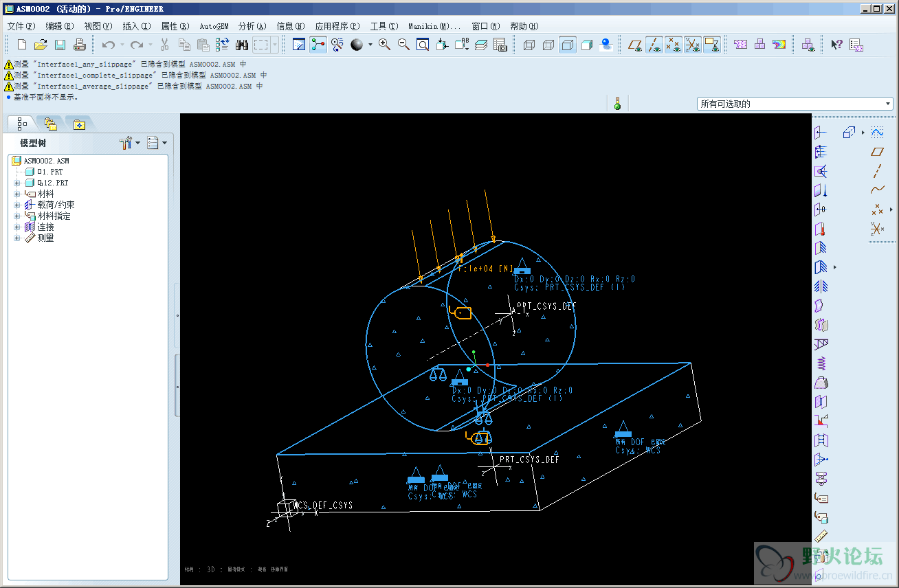Screen dimensions: 899x588
Task: Expand the 测量 tree node
Action: (16, 238)
